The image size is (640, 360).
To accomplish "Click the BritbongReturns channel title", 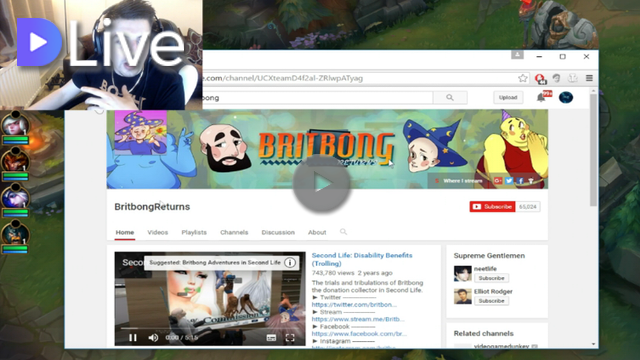I will pos(152,207).
